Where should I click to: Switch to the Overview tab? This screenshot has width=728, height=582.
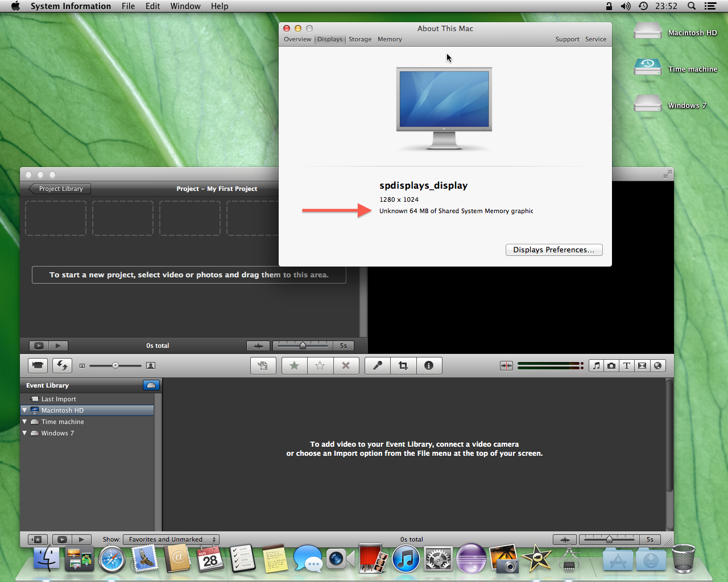click(x=297, y=39)
